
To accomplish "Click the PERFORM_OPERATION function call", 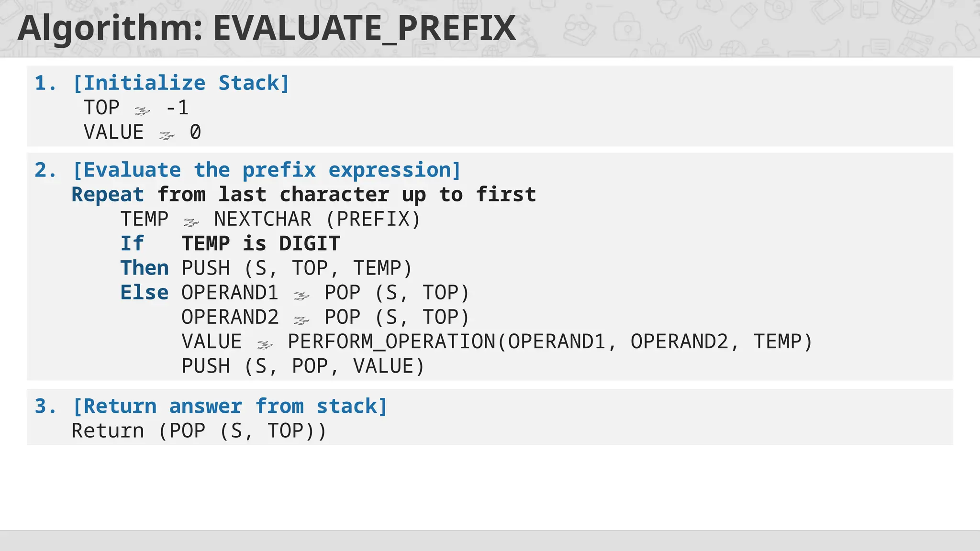I will click(x=550, y=342).
